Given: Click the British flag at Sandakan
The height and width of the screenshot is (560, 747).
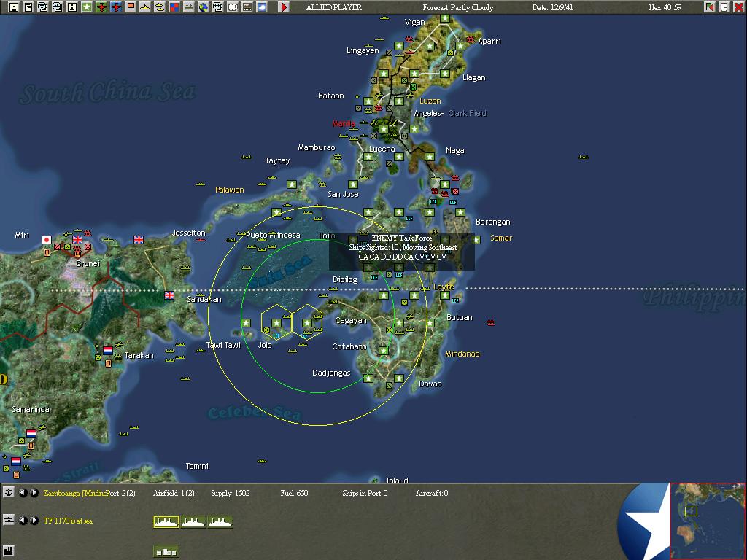Looking at the screenshot, I should coord(169,295).
